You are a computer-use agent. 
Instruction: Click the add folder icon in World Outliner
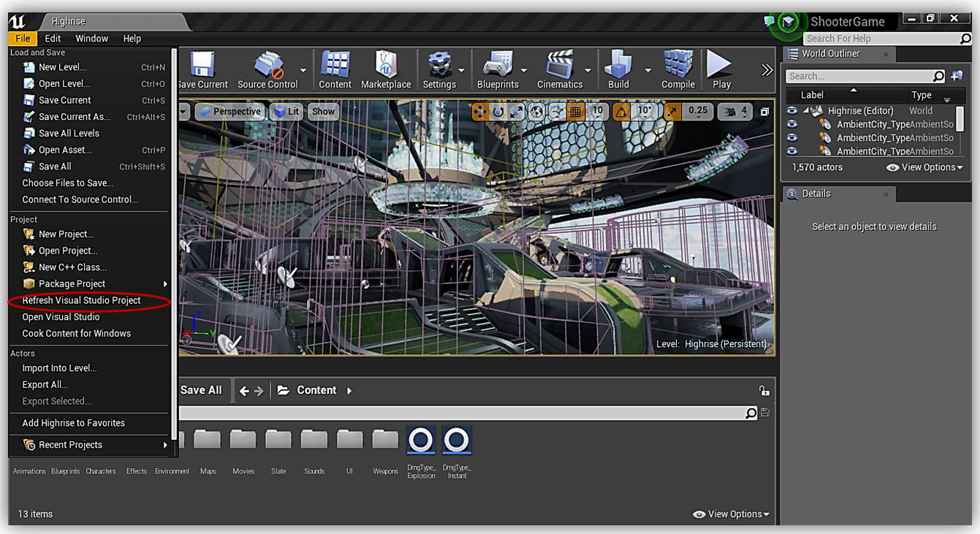[957, 76]
